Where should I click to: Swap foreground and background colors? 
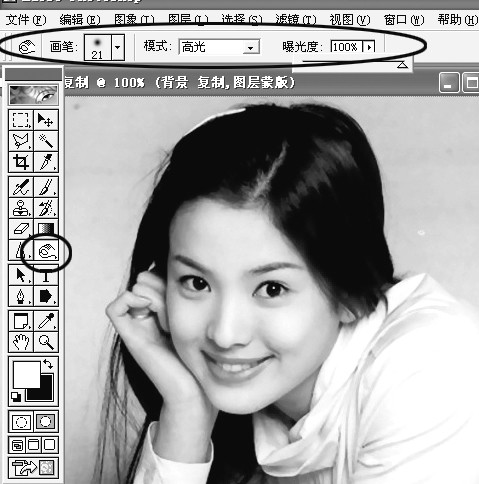coord(48,364)
